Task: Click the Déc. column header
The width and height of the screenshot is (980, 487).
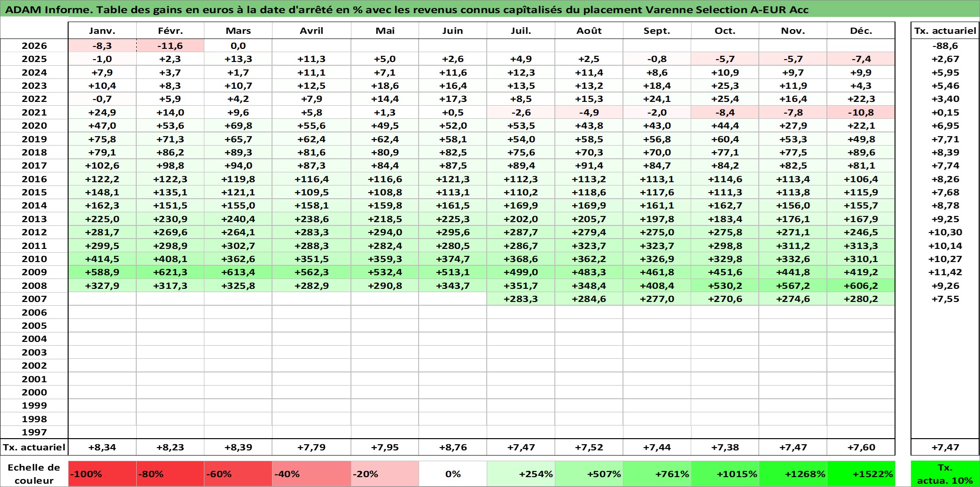Action: click(x=861, y=31)
